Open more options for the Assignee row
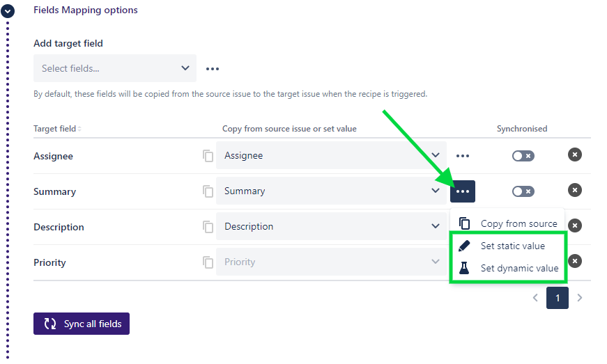Image resolution: width=607 pixels, height=364 pixels. click(463, 156)
